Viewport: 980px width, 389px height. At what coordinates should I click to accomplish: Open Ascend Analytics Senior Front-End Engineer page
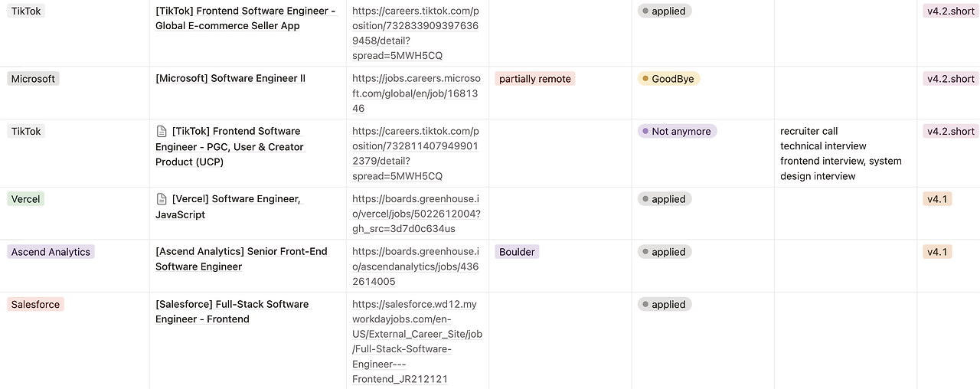241,259
